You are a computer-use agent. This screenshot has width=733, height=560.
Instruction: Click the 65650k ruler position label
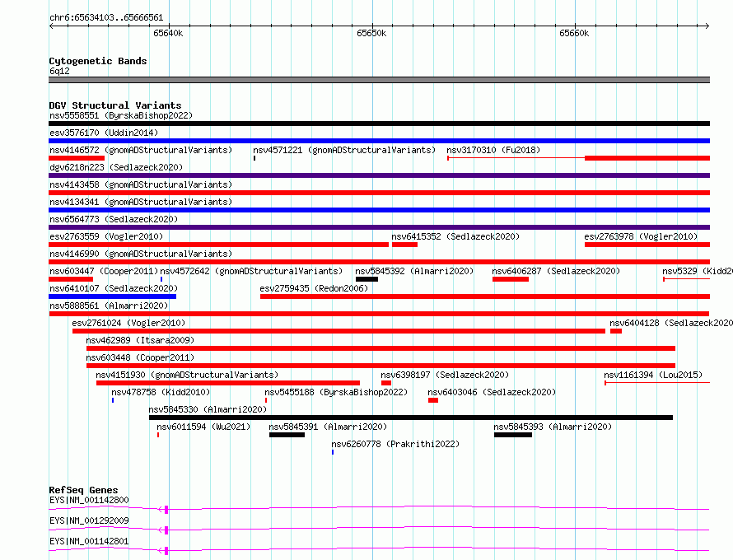(371, 33)
